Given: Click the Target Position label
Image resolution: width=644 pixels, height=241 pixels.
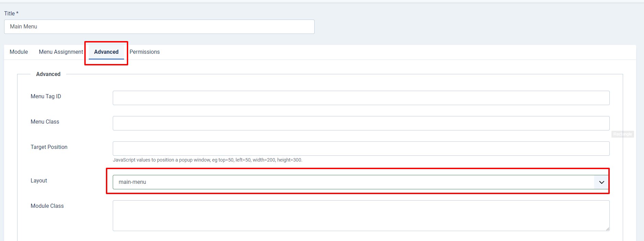Looking at the screenshot, I should [49, 147].
